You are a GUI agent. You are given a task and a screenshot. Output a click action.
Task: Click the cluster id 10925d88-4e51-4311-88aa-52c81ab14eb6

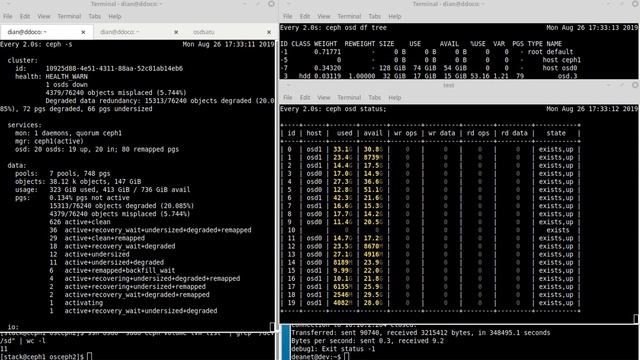(x=114, y=68)
